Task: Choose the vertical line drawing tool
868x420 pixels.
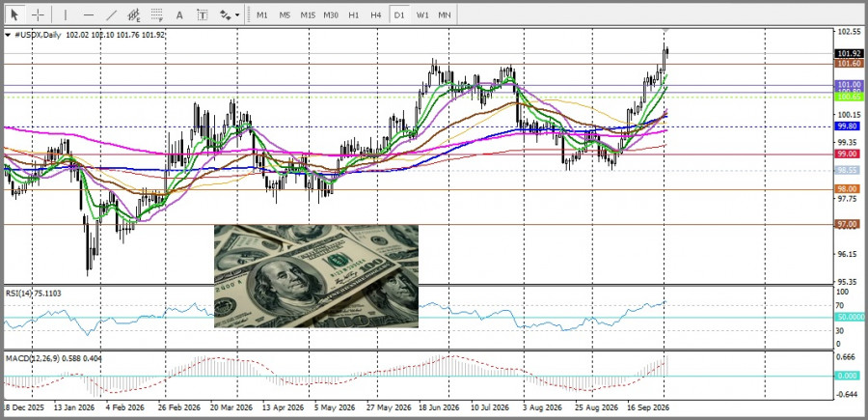Action: [66, 14]
